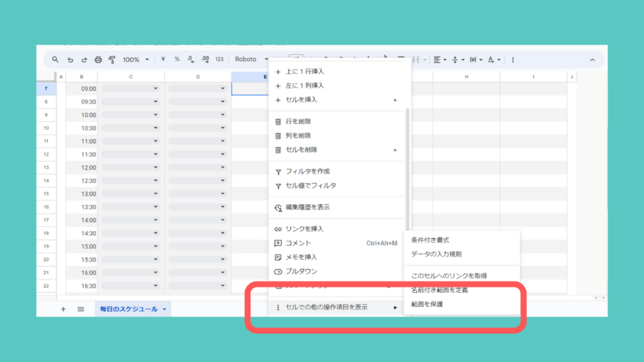Open the Roboto font dropdown
Image resolution: width=644 pixels, height=362 pixels.
(x=250, y=60)
